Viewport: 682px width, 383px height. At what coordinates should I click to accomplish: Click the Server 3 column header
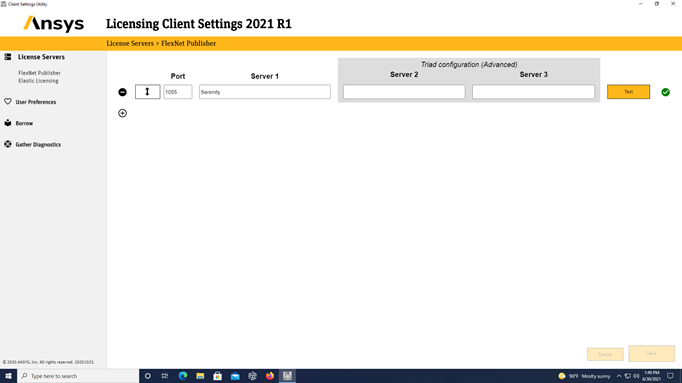[534, 74]
